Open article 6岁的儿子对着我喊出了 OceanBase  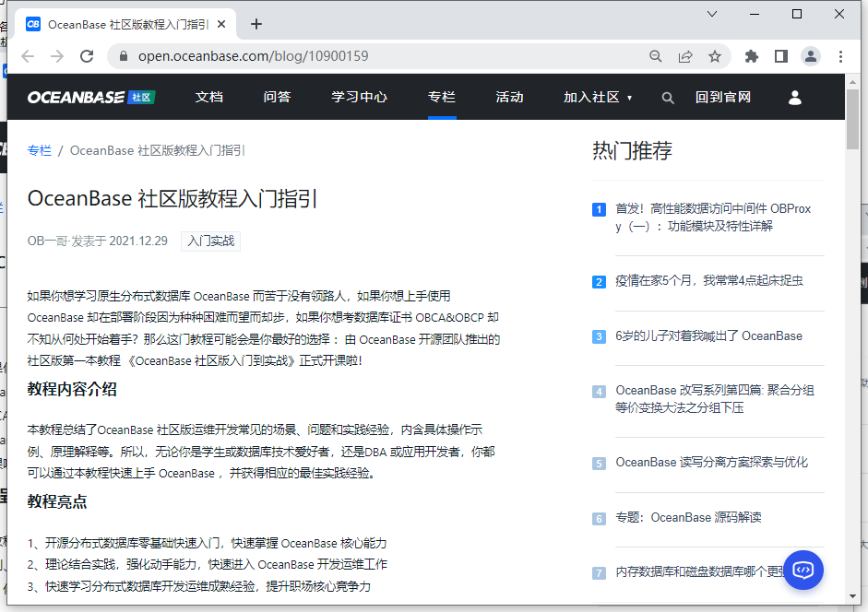coord(708,335)
